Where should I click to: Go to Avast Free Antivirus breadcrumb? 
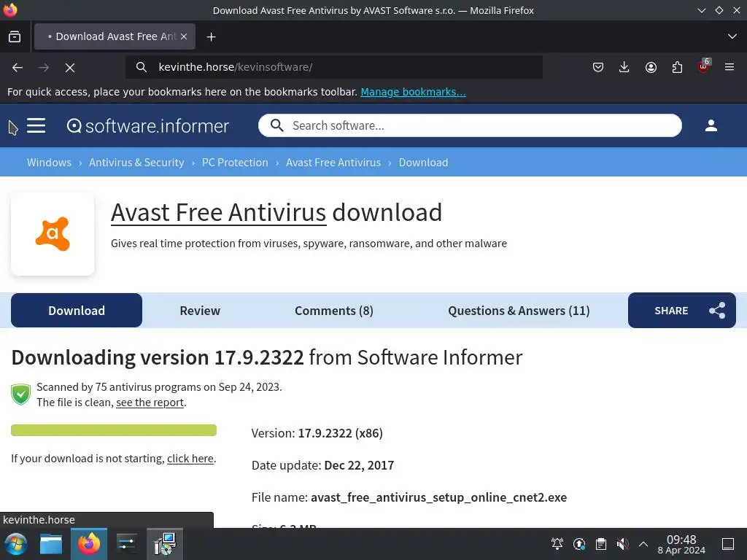click(333, 163)
